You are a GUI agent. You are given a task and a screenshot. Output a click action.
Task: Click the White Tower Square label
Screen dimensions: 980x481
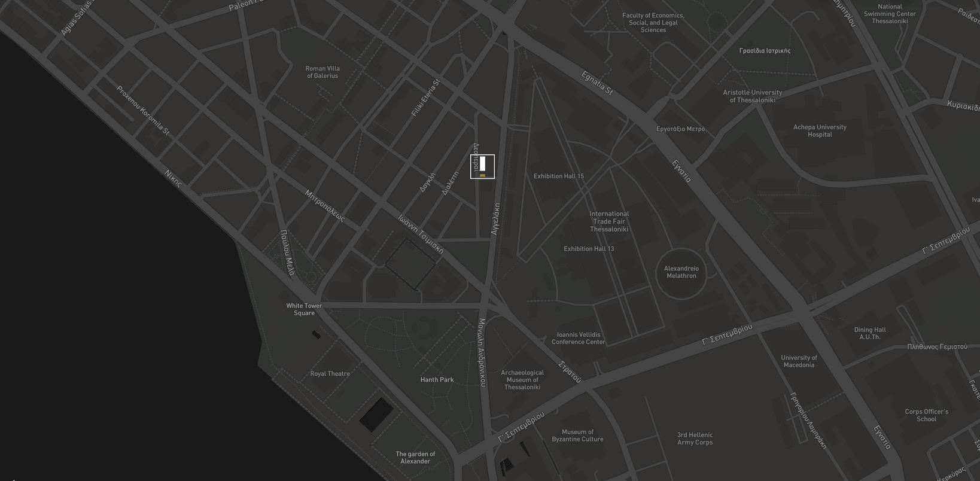(304, 309)
